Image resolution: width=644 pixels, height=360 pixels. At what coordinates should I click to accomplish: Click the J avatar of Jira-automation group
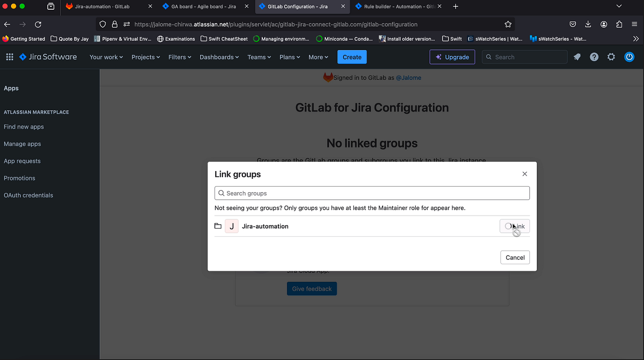[x=231, y=226]
